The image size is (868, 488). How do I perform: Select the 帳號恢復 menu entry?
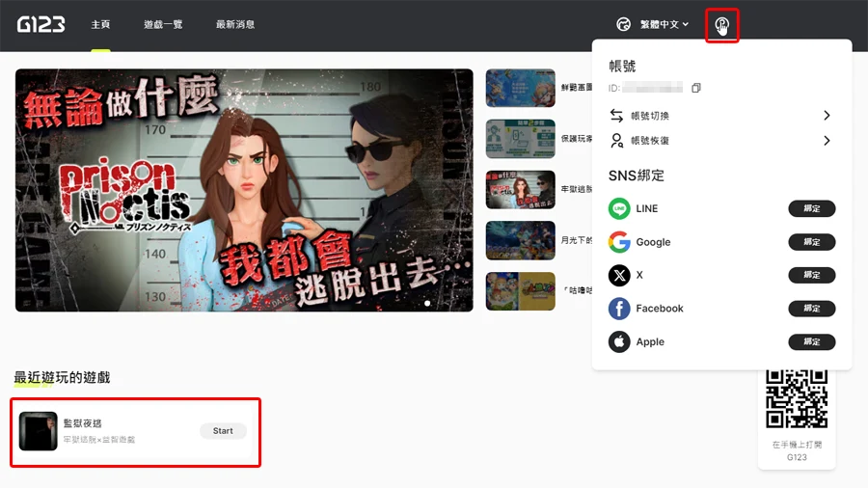[721, 141]
